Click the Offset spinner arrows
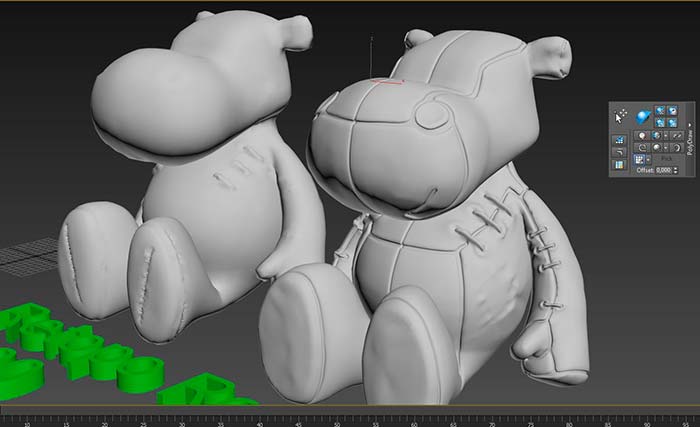 point(675,170)
